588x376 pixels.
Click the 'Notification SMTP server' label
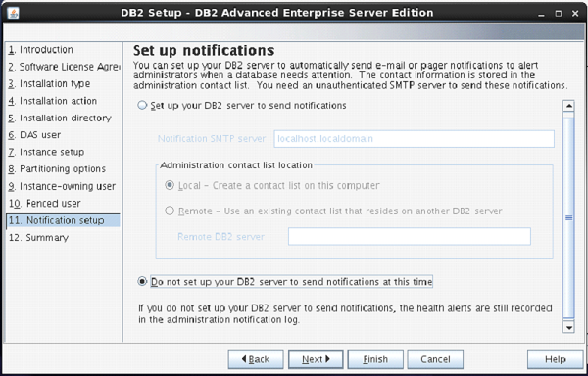pos(212,139)
